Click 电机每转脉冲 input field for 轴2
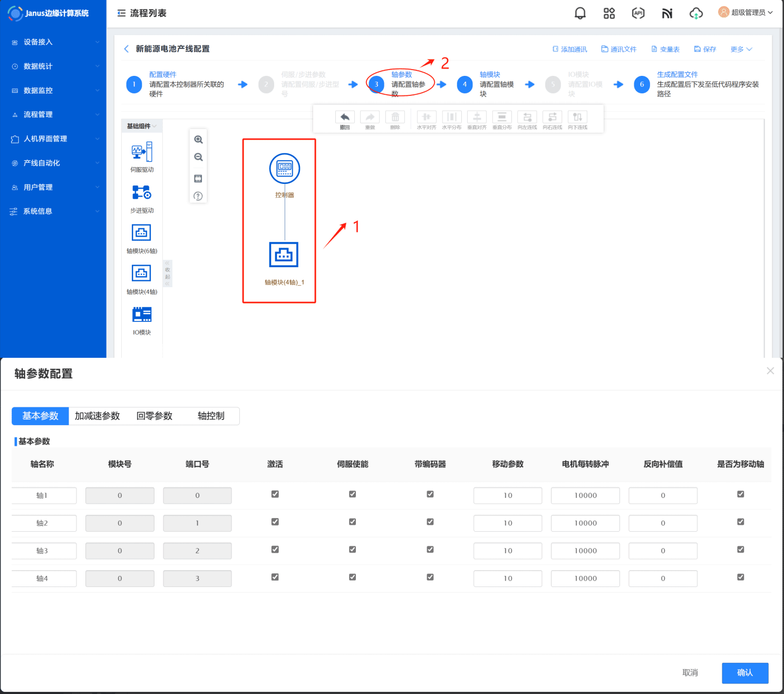The height and width of the screenshot is (694, 784). click(x=585, y=523)
